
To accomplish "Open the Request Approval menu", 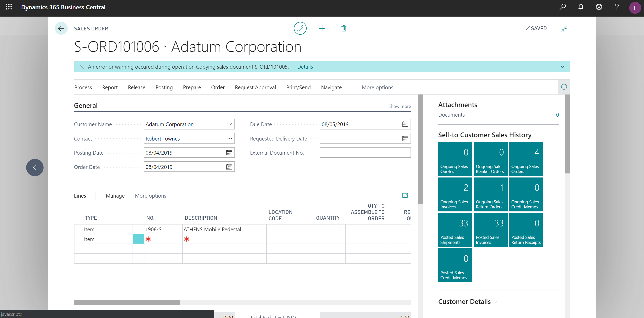I will (255, 87).
